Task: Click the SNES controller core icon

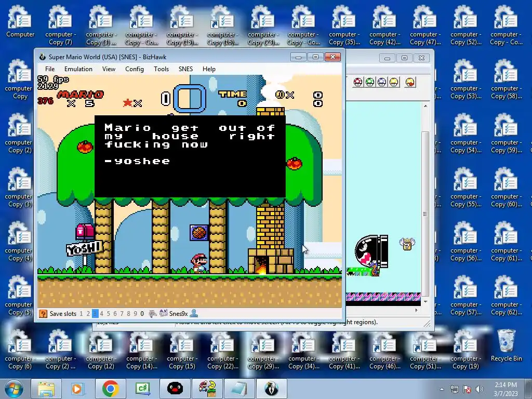Action: pos(164,313)
